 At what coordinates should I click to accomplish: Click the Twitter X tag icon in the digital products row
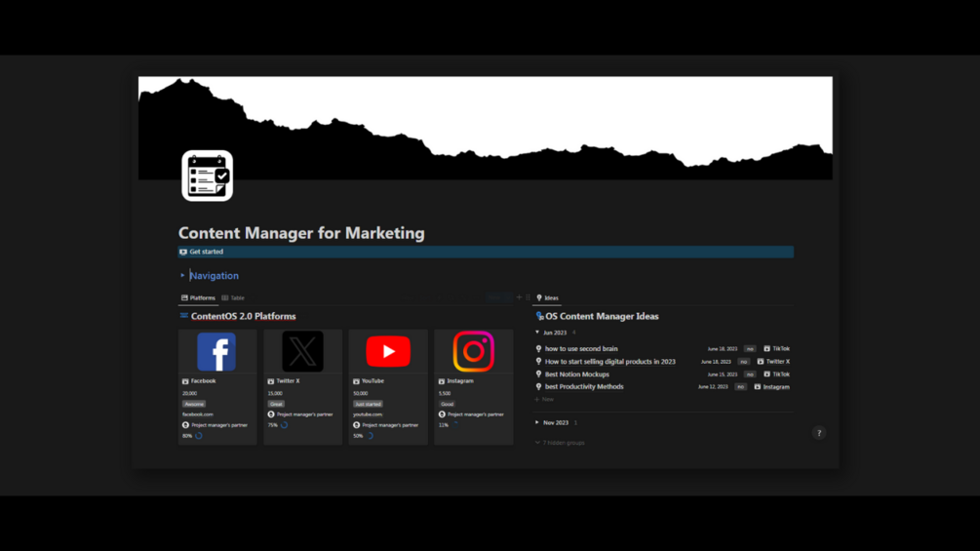pos(761,361)
